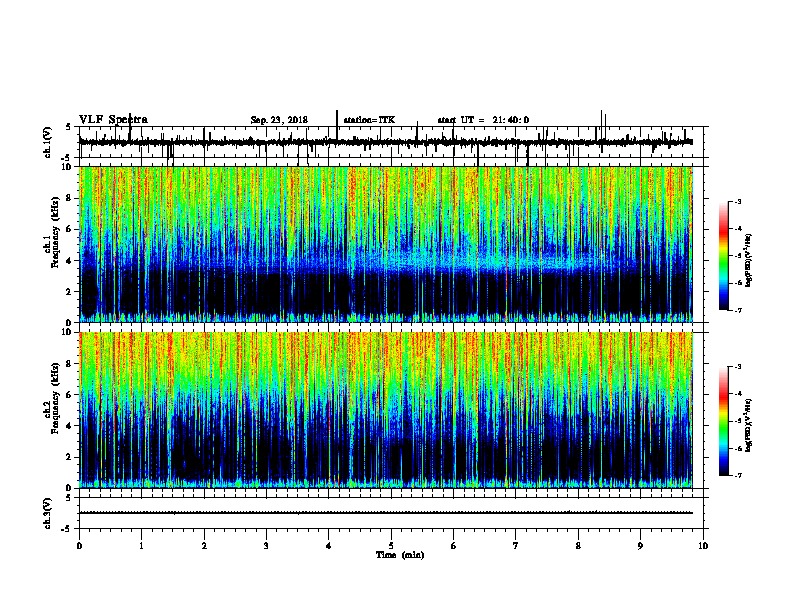Click the time axis tick labeled '0'
The height and width of the screenshot is (612, 792).
coord(79,546)
